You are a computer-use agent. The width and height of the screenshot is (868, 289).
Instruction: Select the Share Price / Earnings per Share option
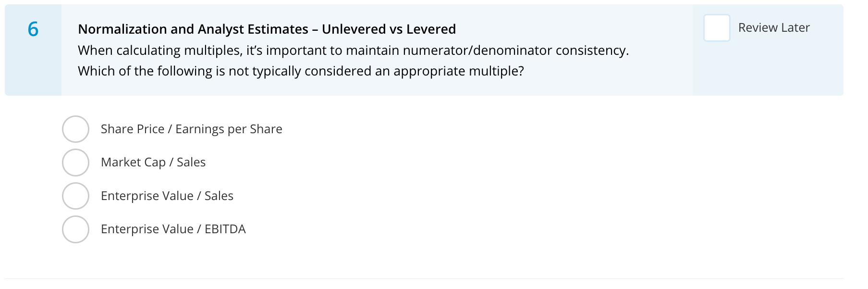point(75,129)
